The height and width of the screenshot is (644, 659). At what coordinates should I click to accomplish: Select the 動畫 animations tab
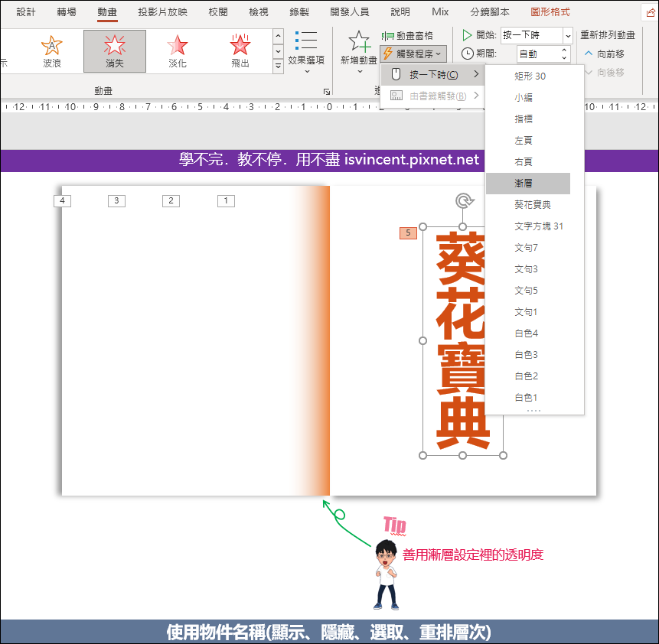pyautogui.click(x=107, y=12)
